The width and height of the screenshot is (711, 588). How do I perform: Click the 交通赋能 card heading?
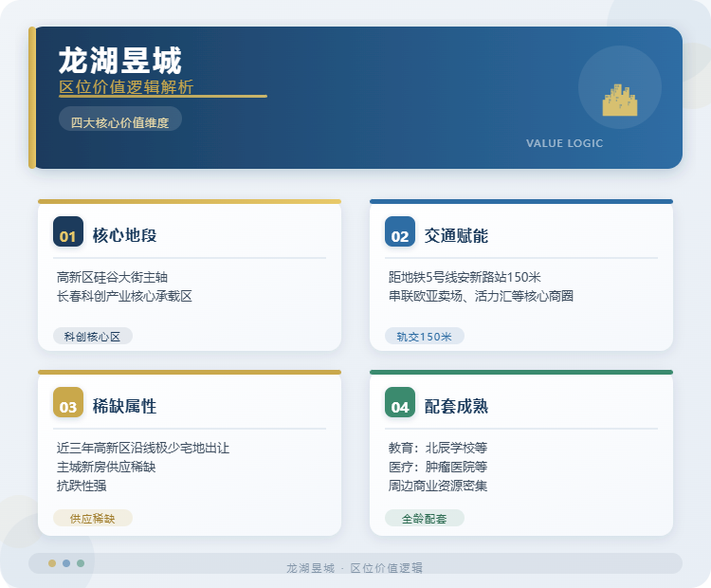[457, 235]
